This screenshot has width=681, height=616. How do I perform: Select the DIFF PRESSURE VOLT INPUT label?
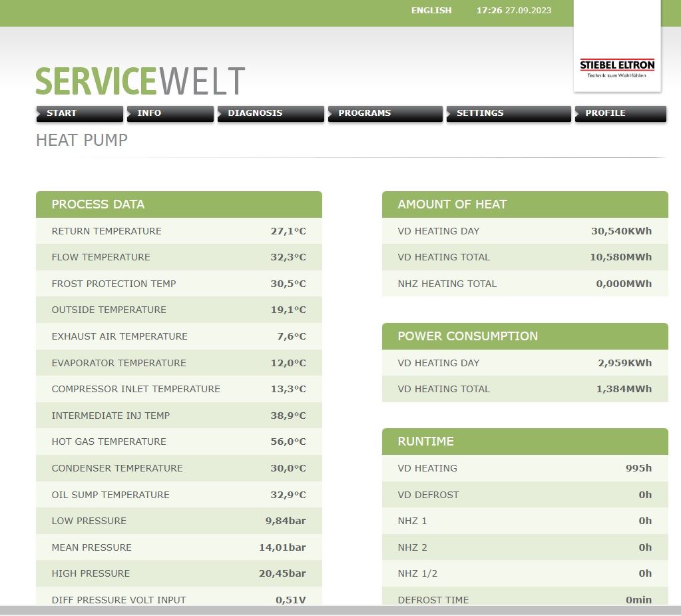(119, 600)
